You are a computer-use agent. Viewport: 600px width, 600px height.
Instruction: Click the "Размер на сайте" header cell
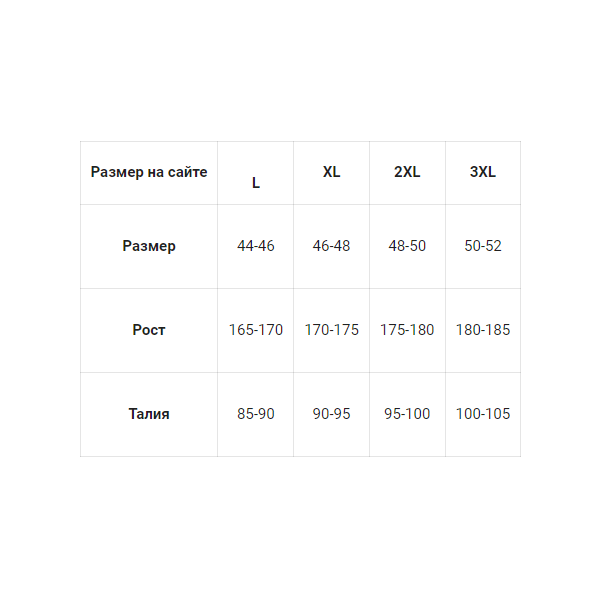coord(149,173)
